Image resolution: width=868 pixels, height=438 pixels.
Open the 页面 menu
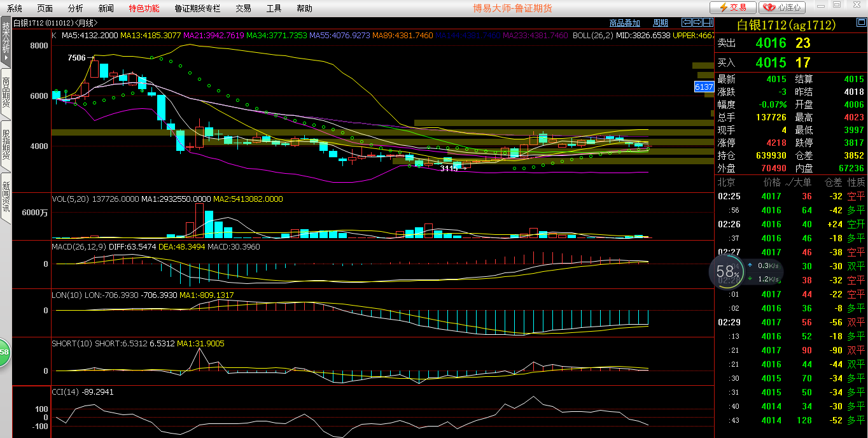tap(45, 8)
